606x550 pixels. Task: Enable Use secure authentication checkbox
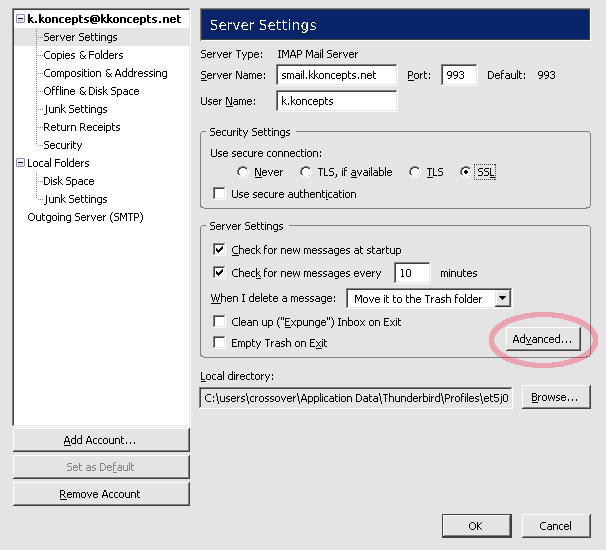[x=219, y=194]
